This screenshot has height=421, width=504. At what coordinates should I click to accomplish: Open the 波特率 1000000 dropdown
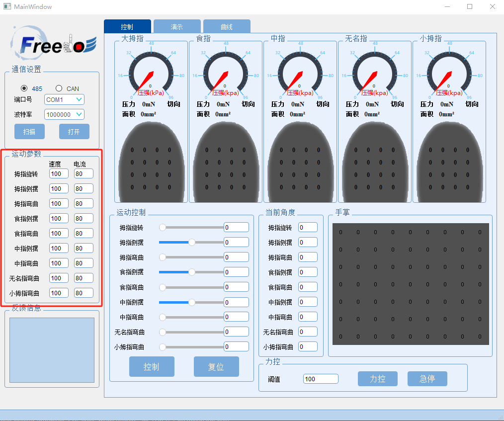pyautogui.click(x=64, y=114)
